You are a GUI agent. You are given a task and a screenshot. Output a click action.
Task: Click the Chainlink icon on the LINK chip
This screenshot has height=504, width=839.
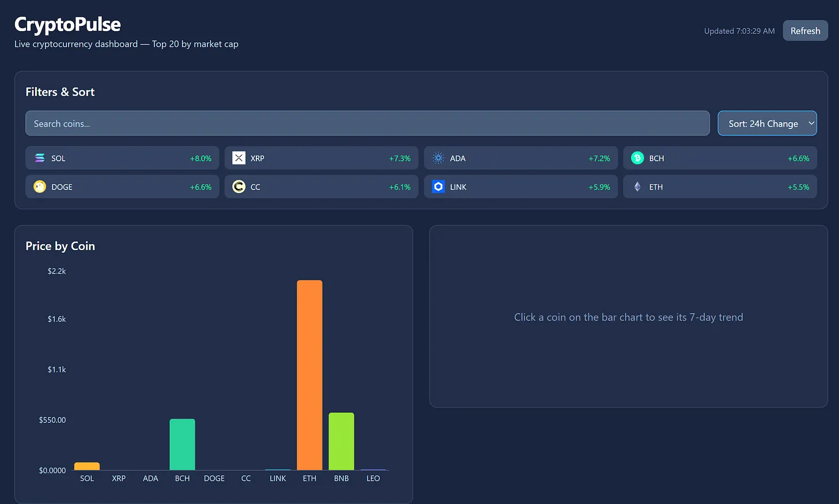tap(437, 187)
